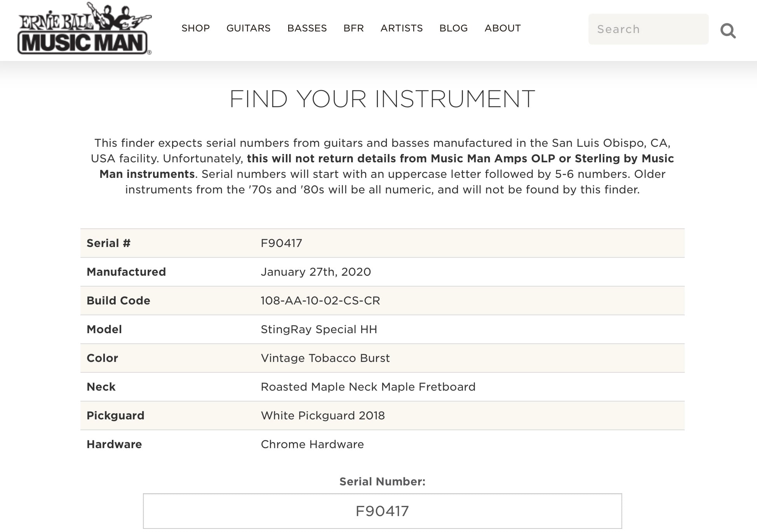The image size is (757, 532).
Task: Click the Serial # row label
Action: click(x=108, y=243)
